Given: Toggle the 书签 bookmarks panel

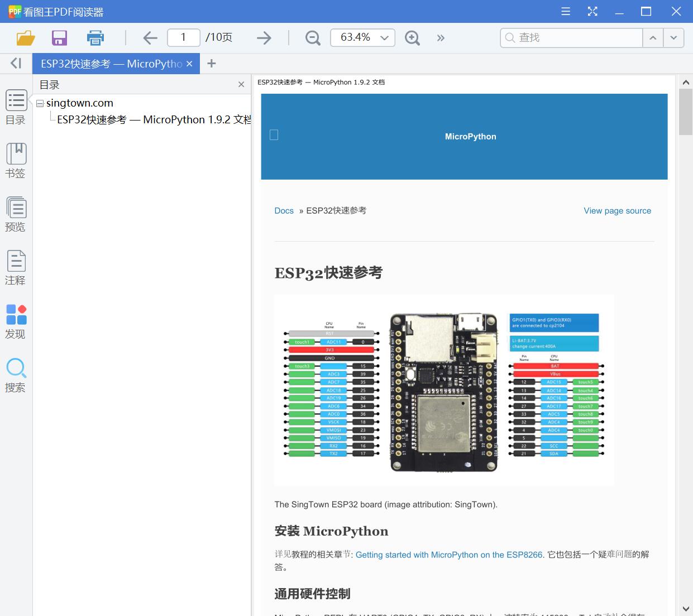Looking at the screenshot, I should point(16,155).
